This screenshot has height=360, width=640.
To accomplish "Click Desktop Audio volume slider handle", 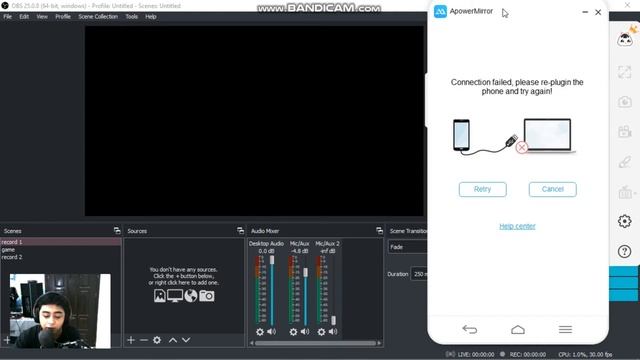I will [x=272, y=260].
